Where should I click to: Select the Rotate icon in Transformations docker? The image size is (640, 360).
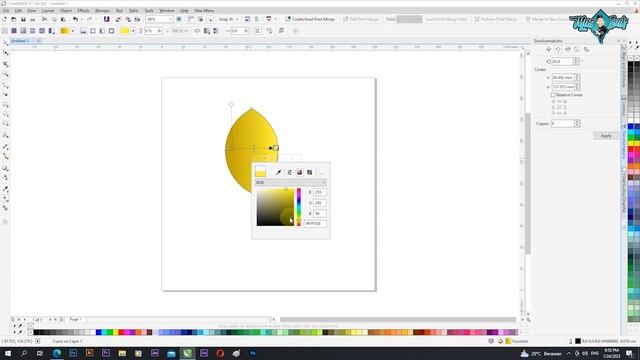click(x=558, y=49)
